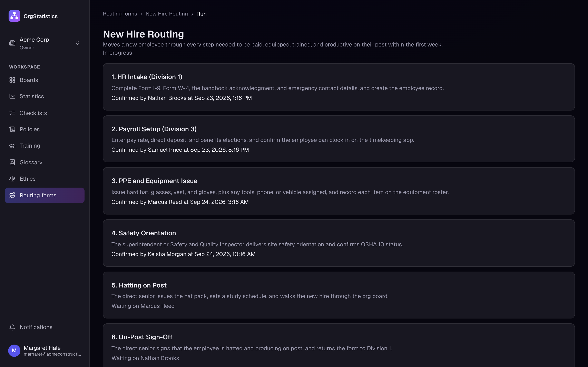Viewport: 588px width, 367px height.
Task: Go to Routing forms breadcrumb link
Action: point(120,14)
